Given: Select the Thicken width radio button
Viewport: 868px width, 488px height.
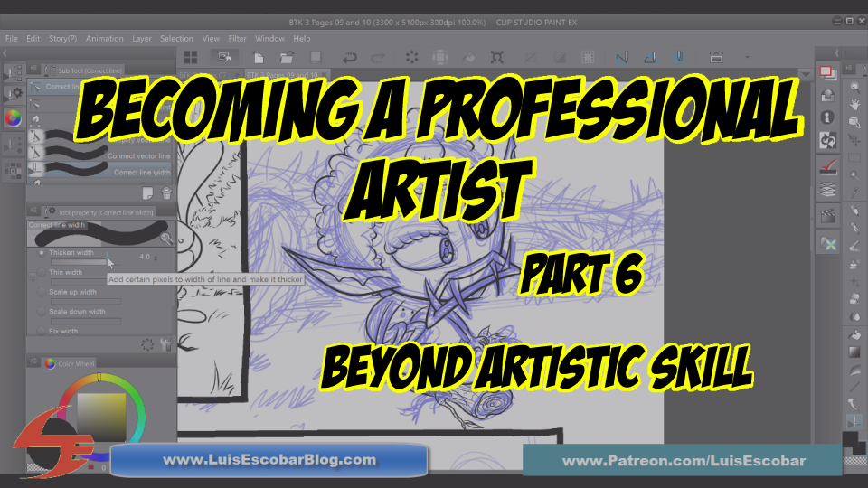Looking at the screenshot, I should pos(41,253).
